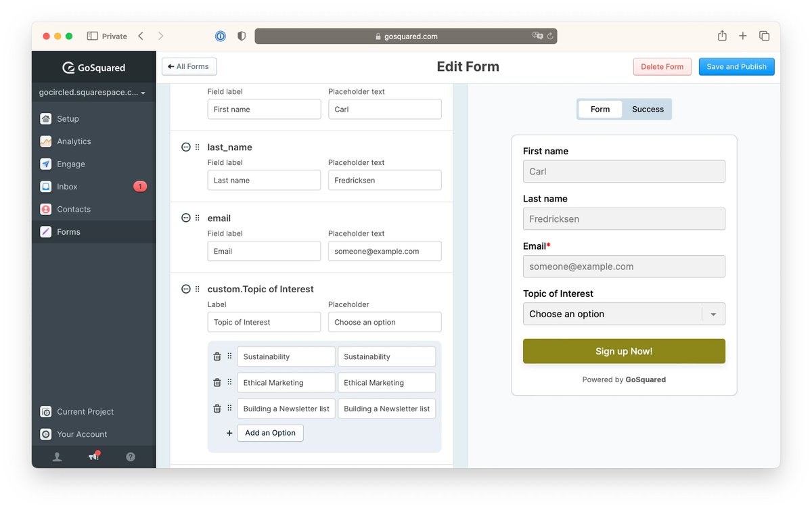
Task: Open the help question mark icon
Action: (x=131, y=457)
